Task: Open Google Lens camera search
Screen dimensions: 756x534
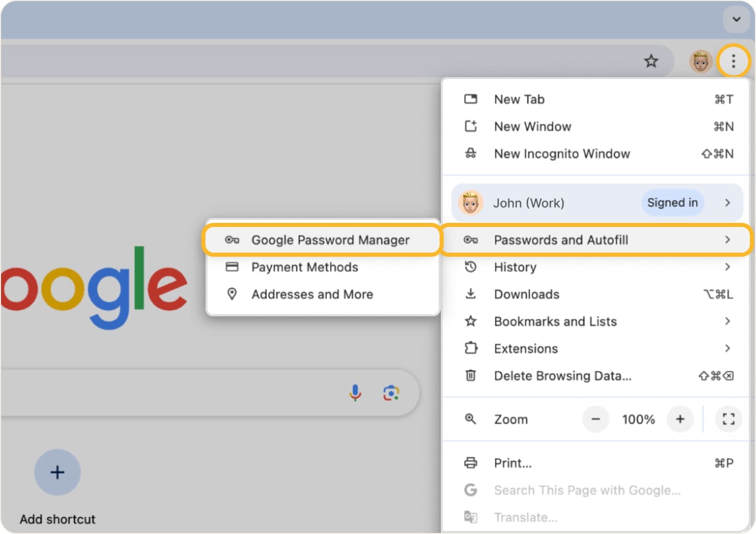Action: pyautogui.click(x=391, y=393)
